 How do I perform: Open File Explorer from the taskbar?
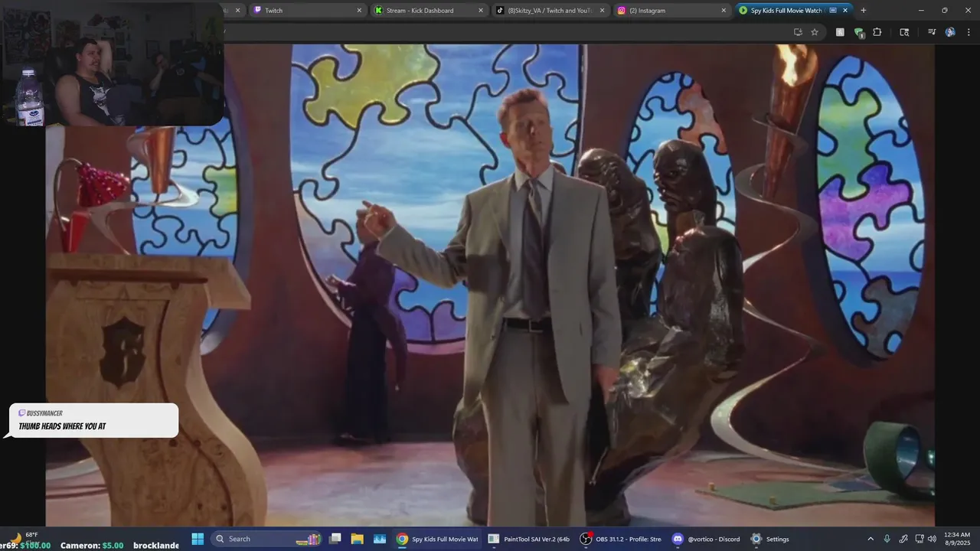click(357, 539)
